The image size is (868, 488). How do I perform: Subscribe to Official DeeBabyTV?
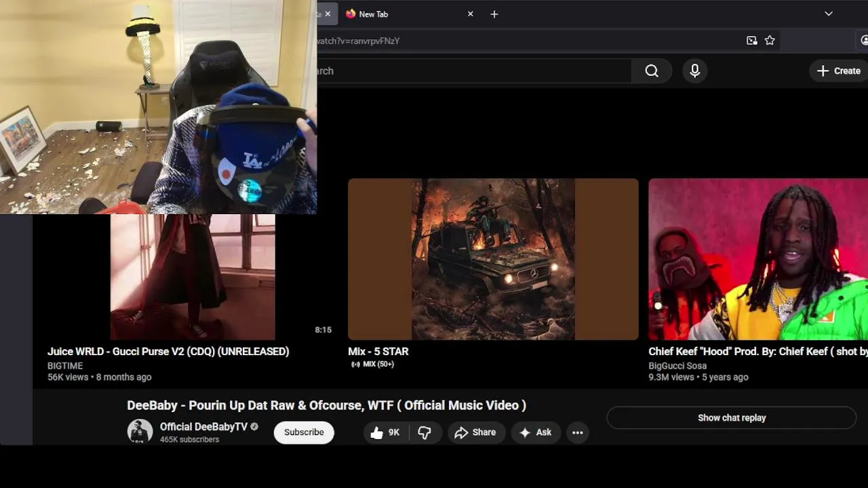point(304,432)
